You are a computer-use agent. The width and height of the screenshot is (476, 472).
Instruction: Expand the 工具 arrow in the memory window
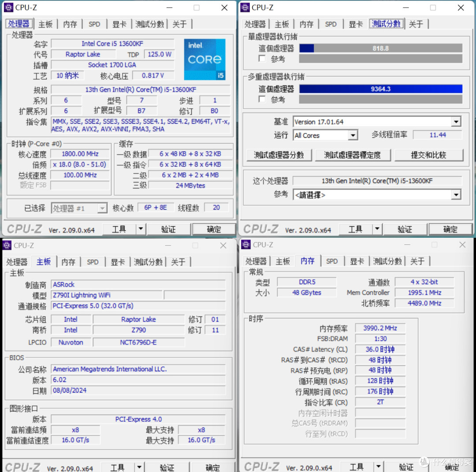click(378, 466)
